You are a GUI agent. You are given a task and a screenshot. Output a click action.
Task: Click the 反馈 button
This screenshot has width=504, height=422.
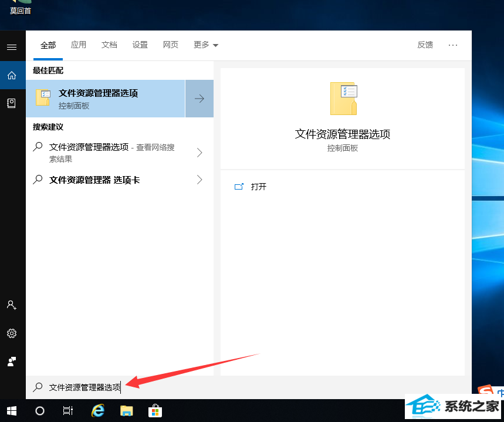pos(425,45)
